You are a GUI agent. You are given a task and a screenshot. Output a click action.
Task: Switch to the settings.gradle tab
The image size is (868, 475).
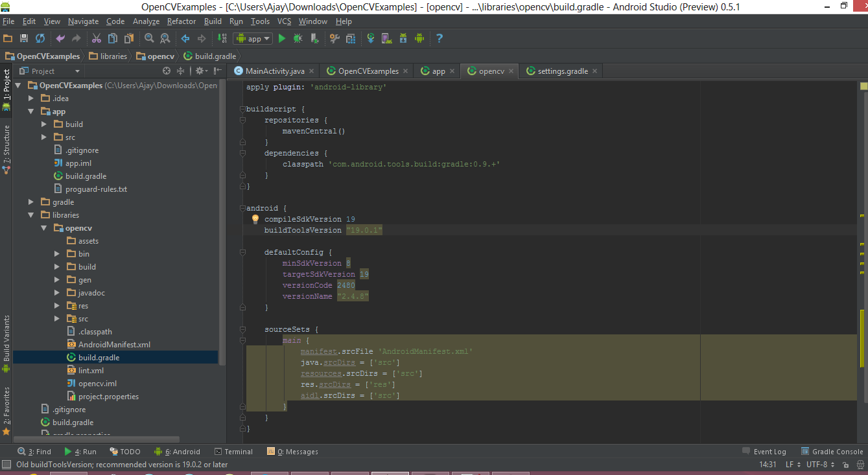563,71
